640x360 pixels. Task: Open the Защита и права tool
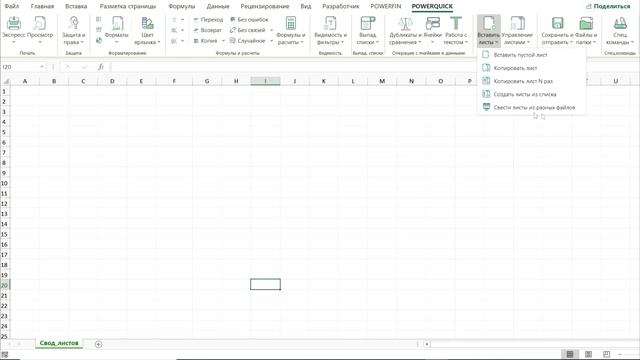coord(73,30)
